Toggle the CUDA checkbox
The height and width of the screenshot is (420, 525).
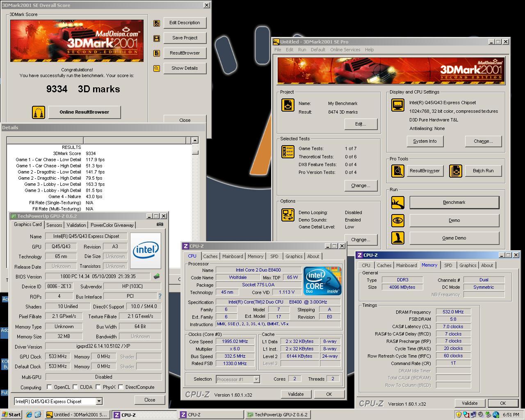[75, 387]
